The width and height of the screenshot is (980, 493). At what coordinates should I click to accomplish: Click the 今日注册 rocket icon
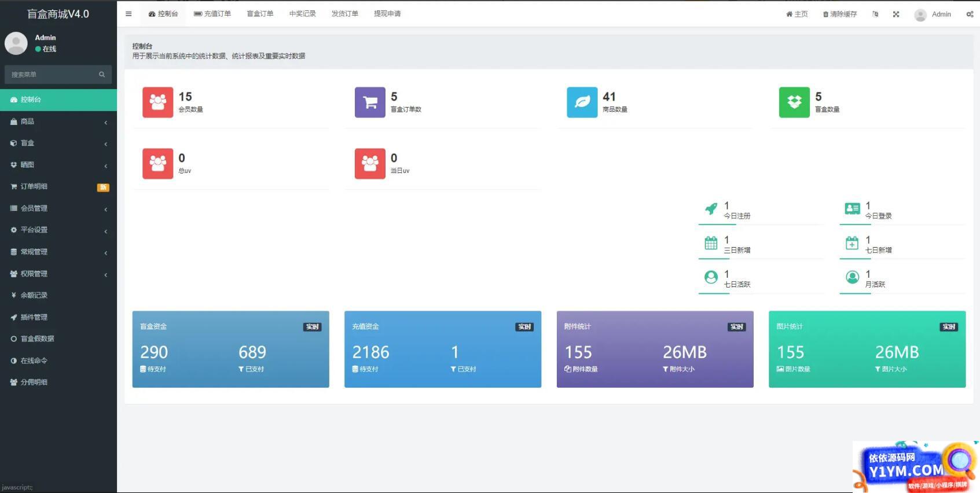point(711,209)
